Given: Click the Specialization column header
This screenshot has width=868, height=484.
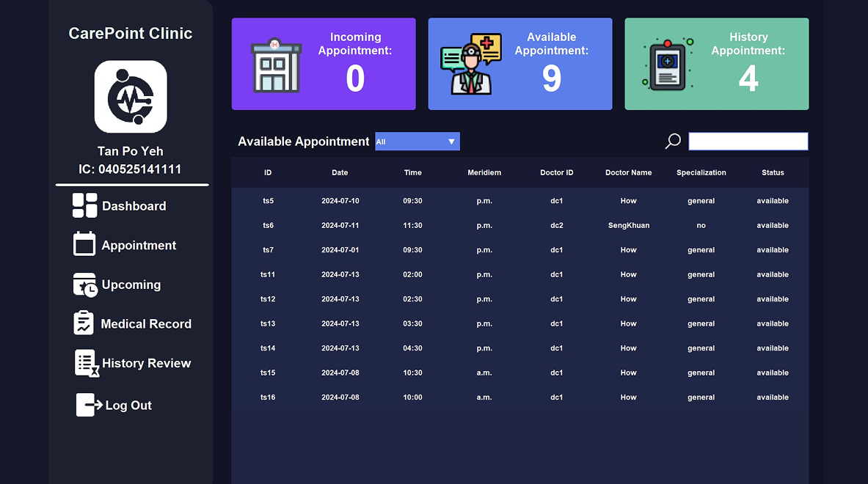Looking at the screenshot, I should (x=701, y=172).
